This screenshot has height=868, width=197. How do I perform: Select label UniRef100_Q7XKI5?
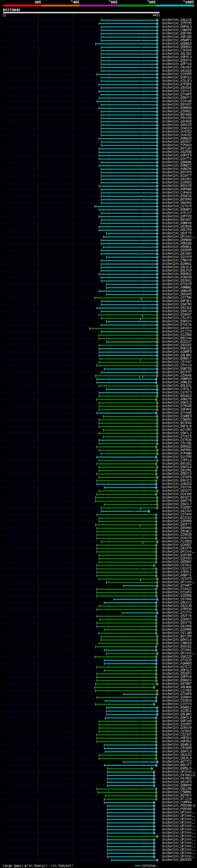pyautogui.click(x=177, y=436)
